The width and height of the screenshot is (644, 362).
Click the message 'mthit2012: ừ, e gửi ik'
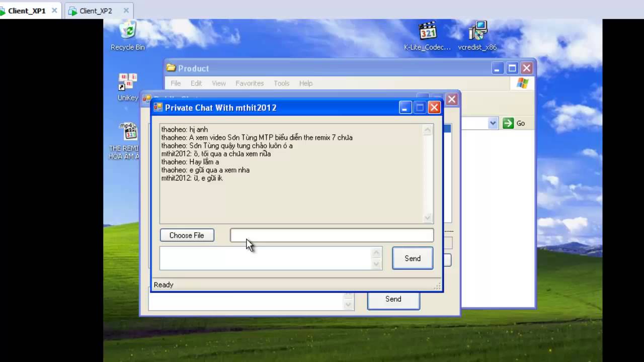pyautogui.click(x=192, y=178)
